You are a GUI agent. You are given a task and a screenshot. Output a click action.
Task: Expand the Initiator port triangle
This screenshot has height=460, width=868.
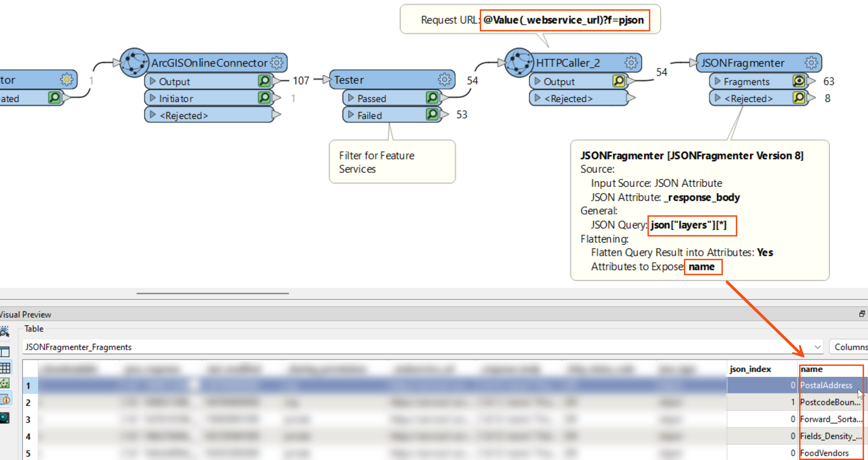(152, 98)
